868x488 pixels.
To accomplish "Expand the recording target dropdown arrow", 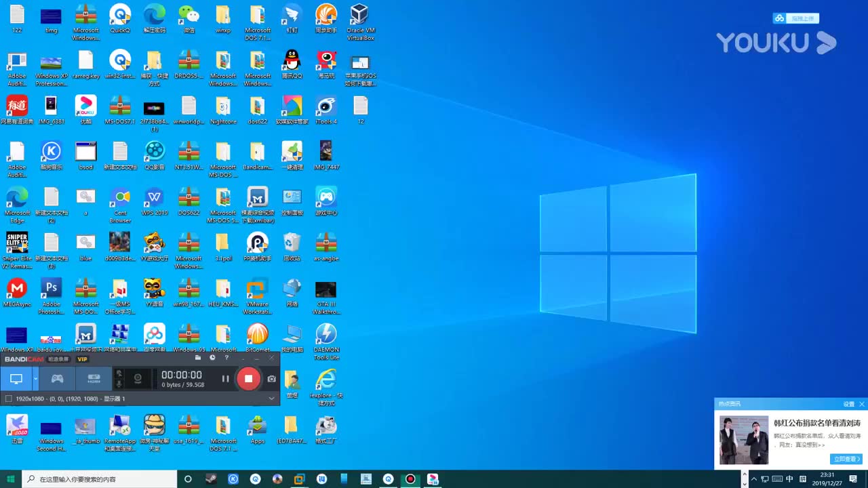I will coord(35,378).
